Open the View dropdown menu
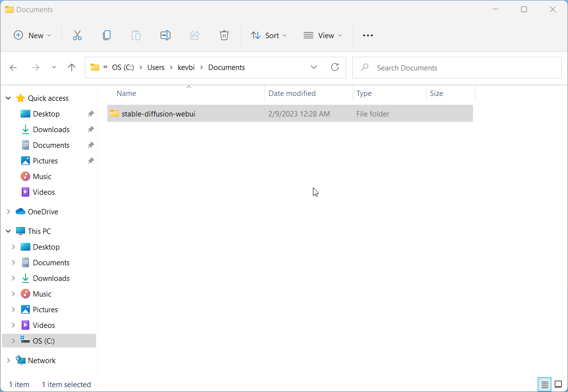The height and width of the screenshot is (392, 568). coord(323,35)
